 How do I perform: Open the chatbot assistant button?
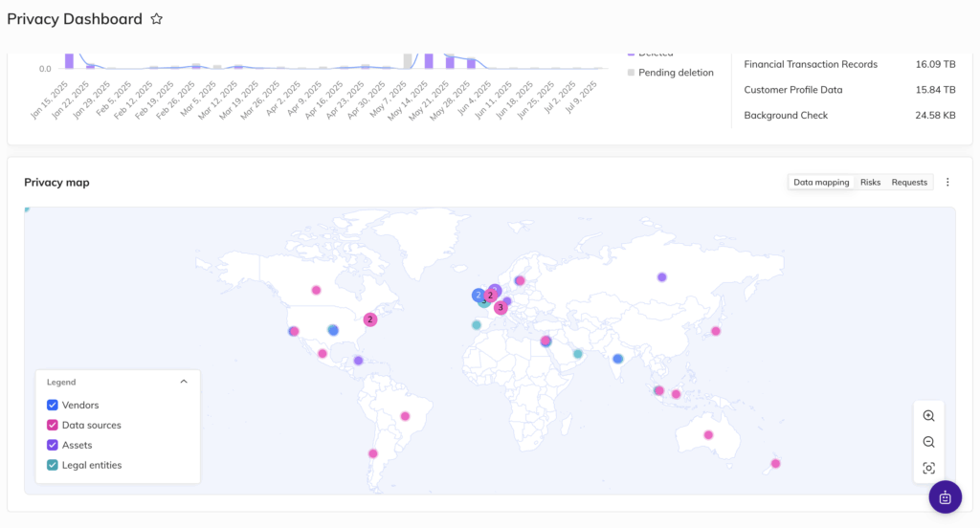coord(945,497)
